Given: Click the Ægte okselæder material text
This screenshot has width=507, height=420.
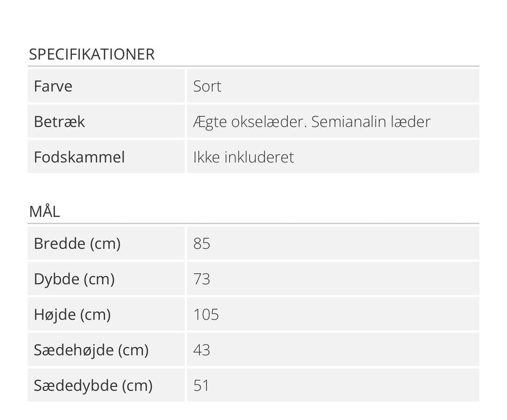Looking at the screenshot, I should [x=249, y=122].
